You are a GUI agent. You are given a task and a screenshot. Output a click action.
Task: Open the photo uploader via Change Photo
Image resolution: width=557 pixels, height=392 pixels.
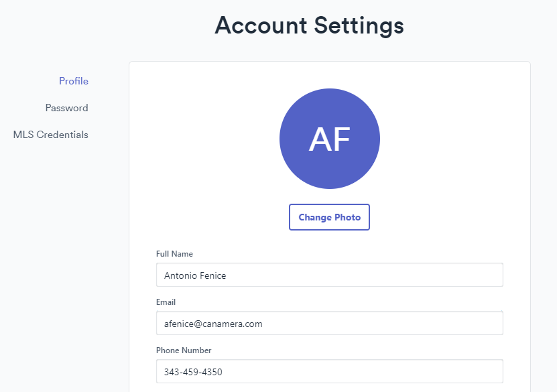pos(329,216)
